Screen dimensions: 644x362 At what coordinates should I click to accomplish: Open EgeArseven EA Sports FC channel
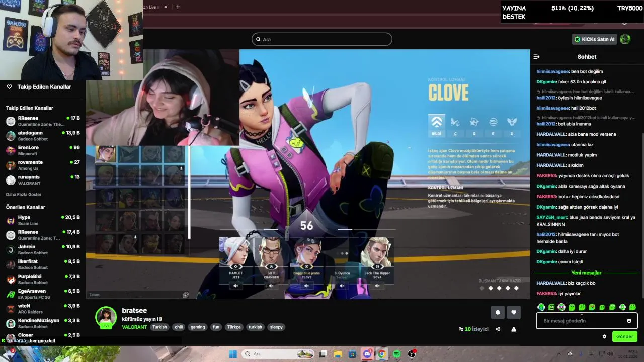(x=43, y=294)
